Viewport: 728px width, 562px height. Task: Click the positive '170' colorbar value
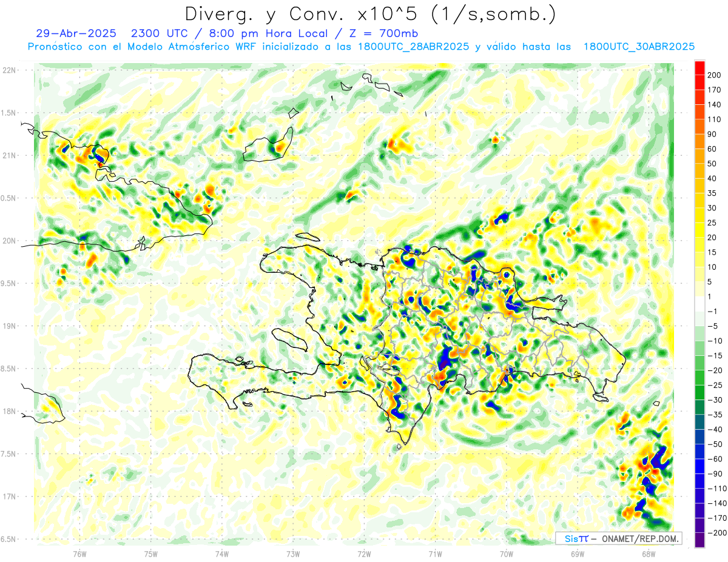[x=715, y=90]
